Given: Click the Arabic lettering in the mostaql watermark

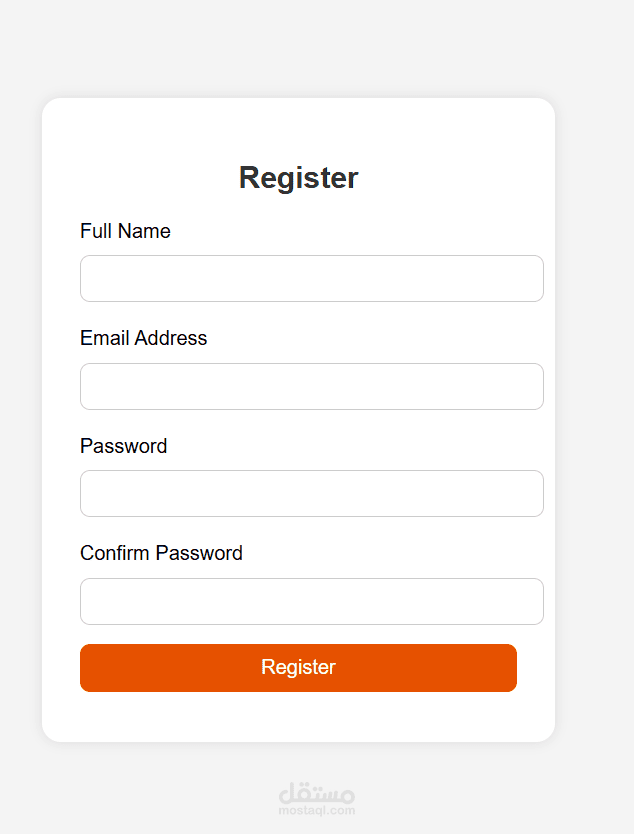Looking at the screenshot, I should [x=316, y=792].
